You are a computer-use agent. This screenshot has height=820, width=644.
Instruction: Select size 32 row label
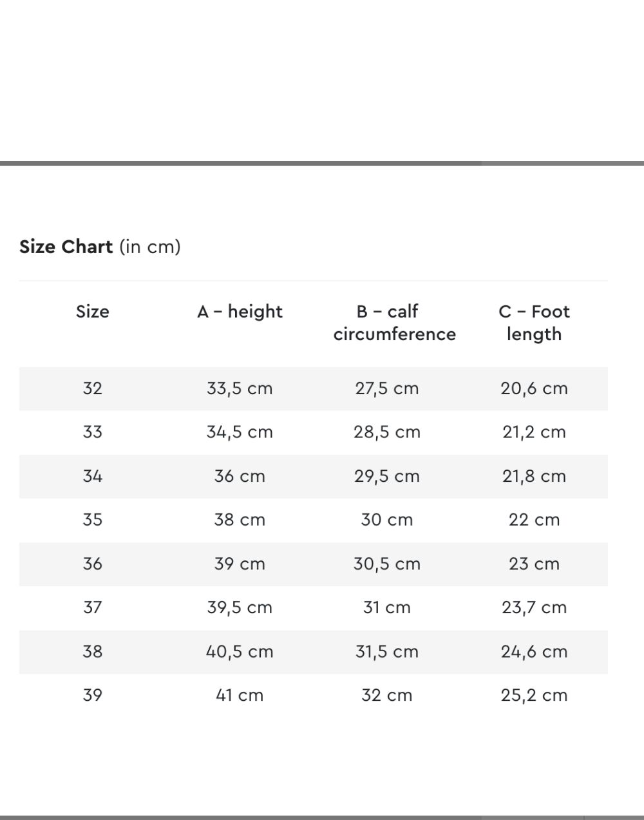click(93, 388)
